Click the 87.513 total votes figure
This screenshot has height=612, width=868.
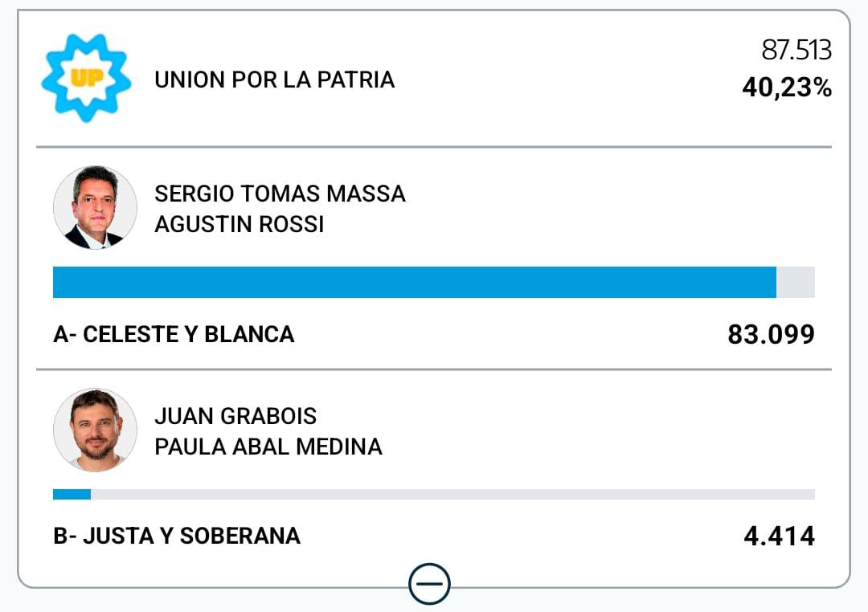pos(796,50)
